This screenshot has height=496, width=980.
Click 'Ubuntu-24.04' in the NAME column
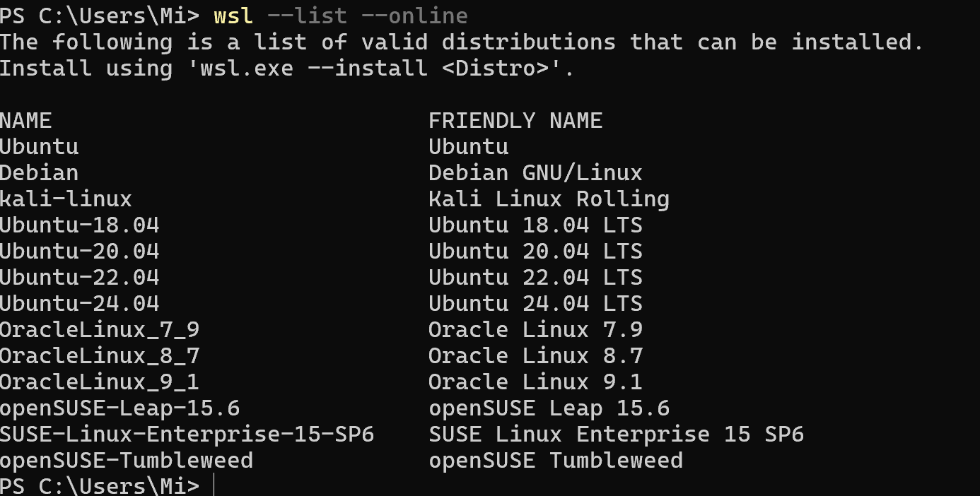point(79,304)
